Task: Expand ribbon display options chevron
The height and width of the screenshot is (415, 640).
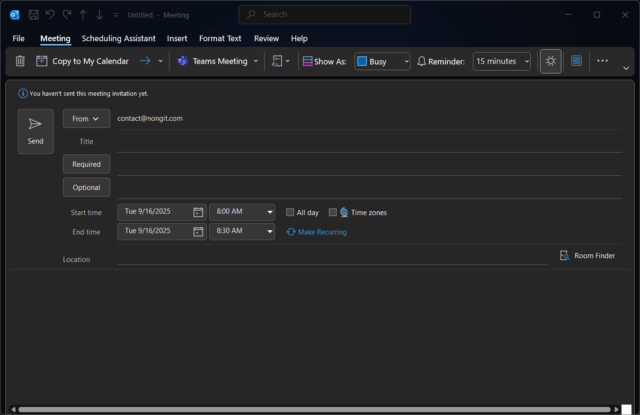Action: (626, 68)
